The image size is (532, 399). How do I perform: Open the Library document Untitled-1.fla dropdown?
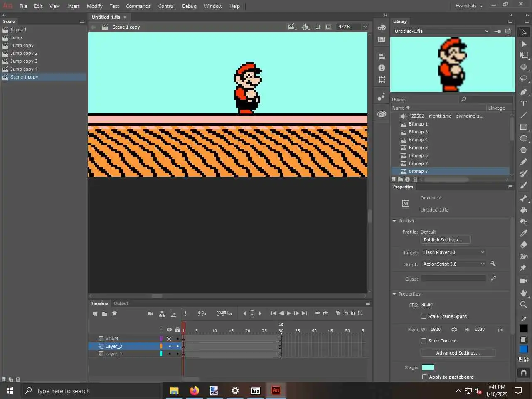441,31
